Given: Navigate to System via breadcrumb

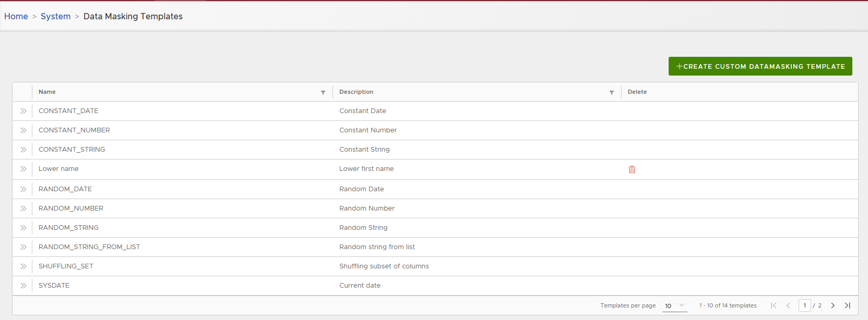Looking at the screenshot, I should [x=56, y=16].
